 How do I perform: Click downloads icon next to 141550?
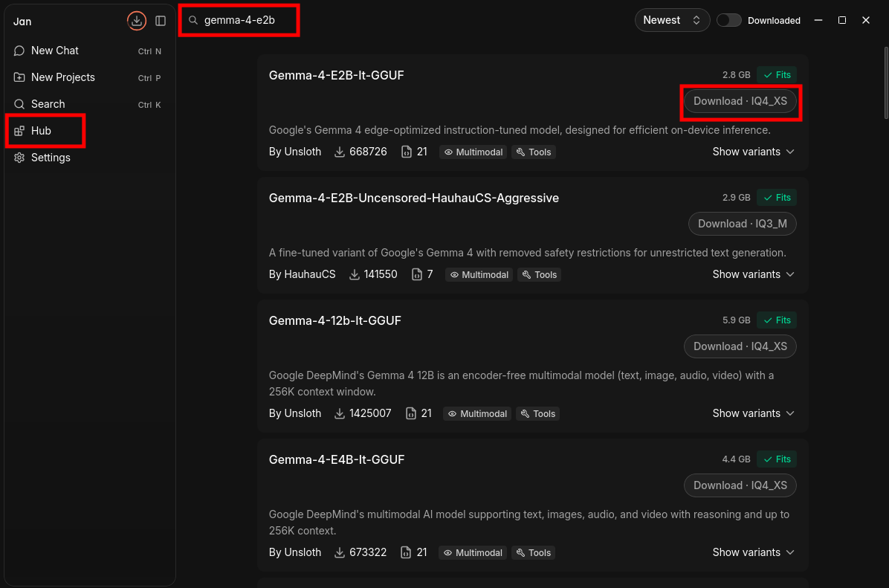pyautogui.click(x=355, y=274)
